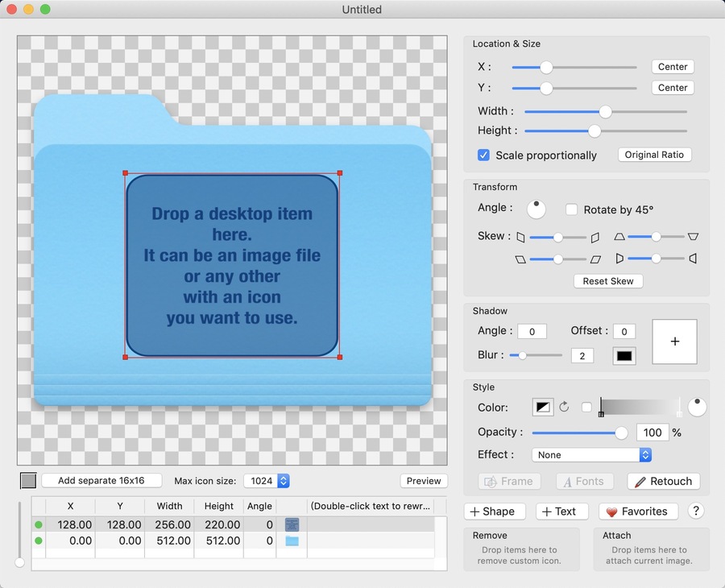Click the black-white color mode icon
Image resolution: width=725 pixels, height=588 pixels.
click(543, 408)
